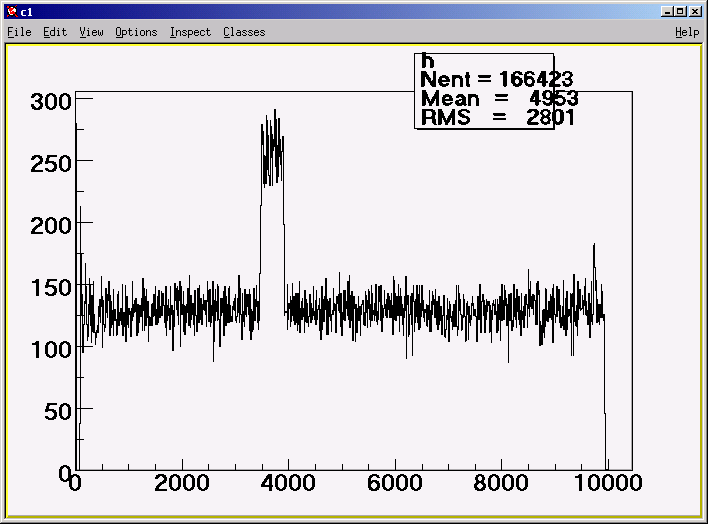Click the x-axis label 2000

click(x=182, y=483)
